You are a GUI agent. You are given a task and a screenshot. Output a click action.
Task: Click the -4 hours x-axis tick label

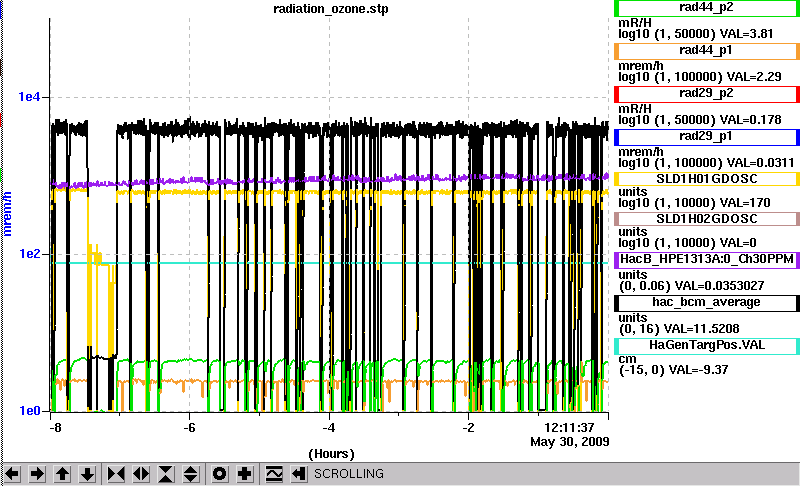click(x=329, y=427)
